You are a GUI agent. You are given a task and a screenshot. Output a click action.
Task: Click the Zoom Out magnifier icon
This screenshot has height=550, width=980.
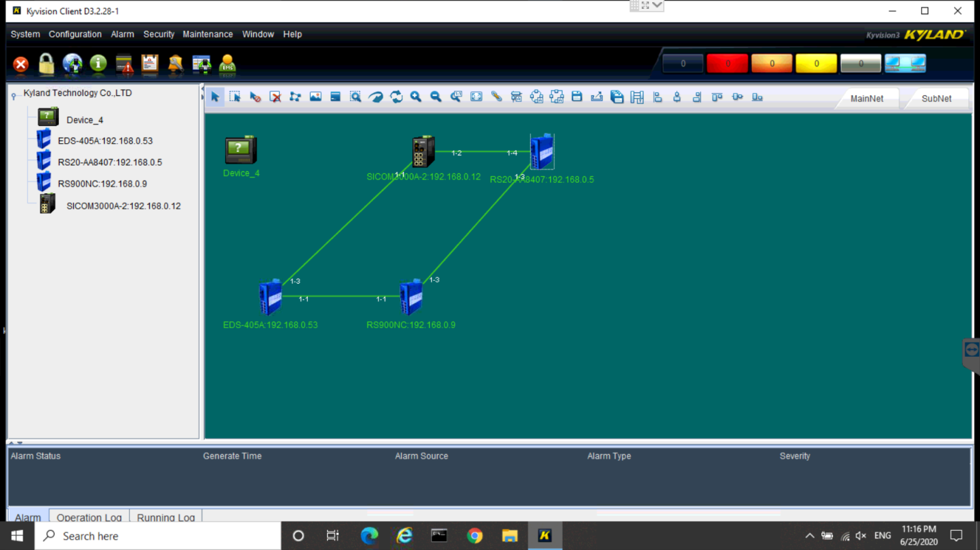coord(435,97)
